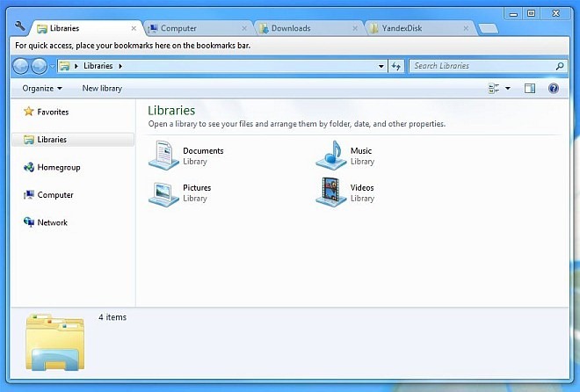Image resolution: width=580 pixels, height=392 pixels.
Task: Open Help with the question mark
Action: 554,89
